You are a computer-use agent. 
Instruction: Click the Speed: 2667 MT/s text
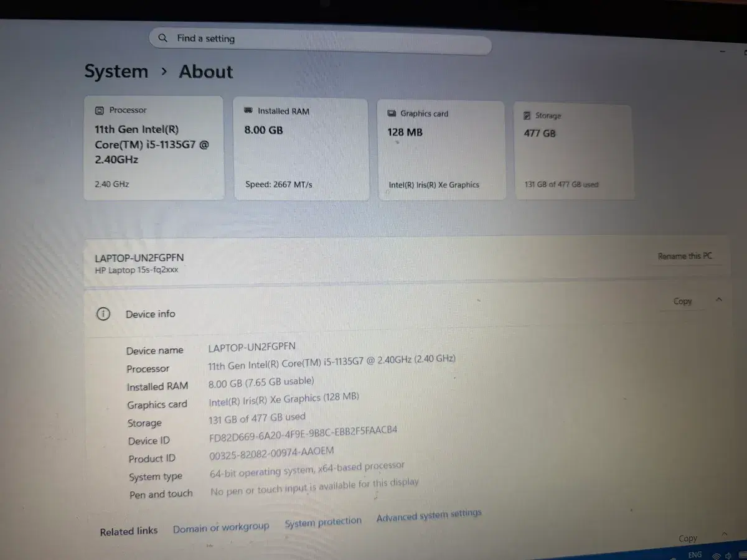pos(279,185)
